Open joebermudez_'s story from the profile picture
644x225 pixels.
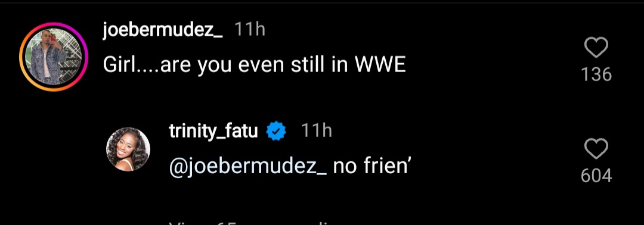[54, 57]
